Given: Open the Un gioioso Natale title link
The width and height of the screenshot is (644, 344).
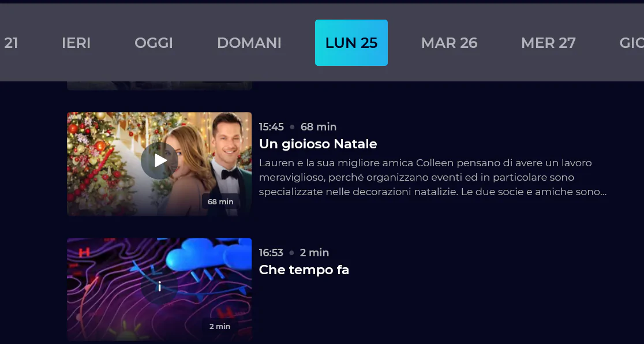Looking at the screenshot, I should [x=318, y=144].
